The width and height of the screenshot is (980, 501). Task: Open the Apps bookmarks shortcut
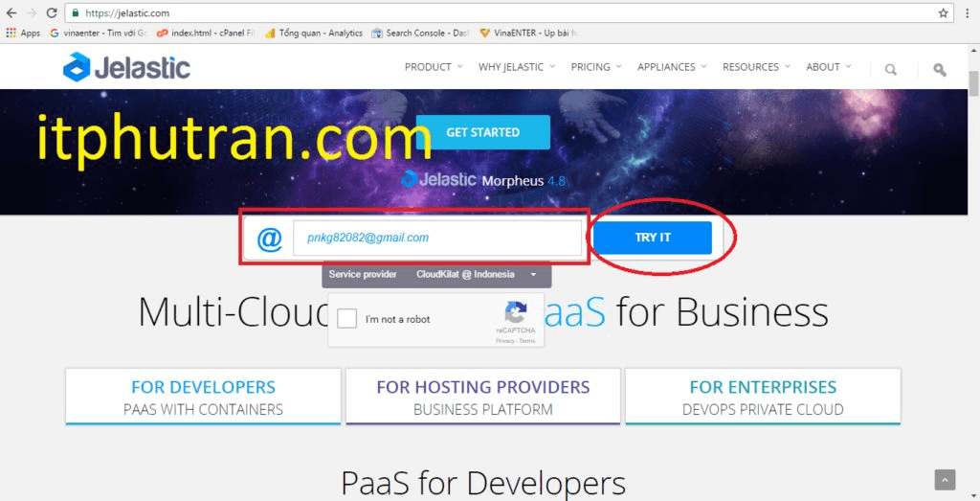[23, 34]
